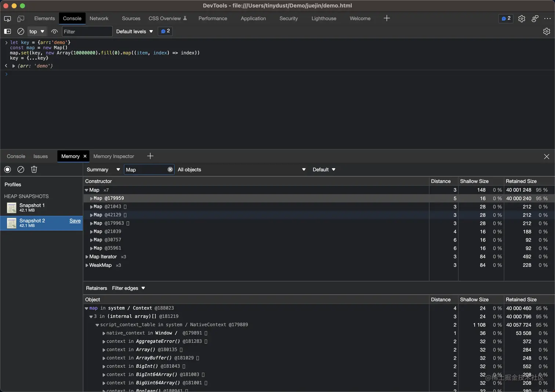This screenshot has height=392, width=555.
Task: Collapse the Map constructor group
Action: [x=87, y=190]
